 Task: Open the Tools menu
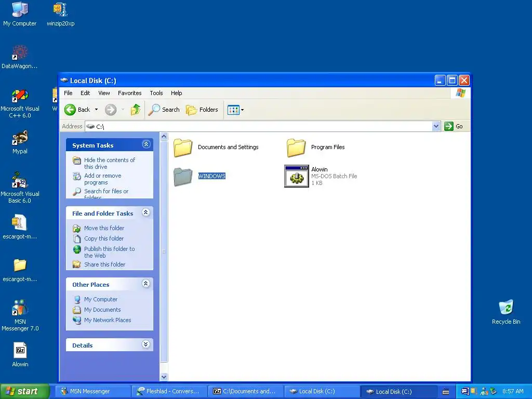[x=156, y=93]
